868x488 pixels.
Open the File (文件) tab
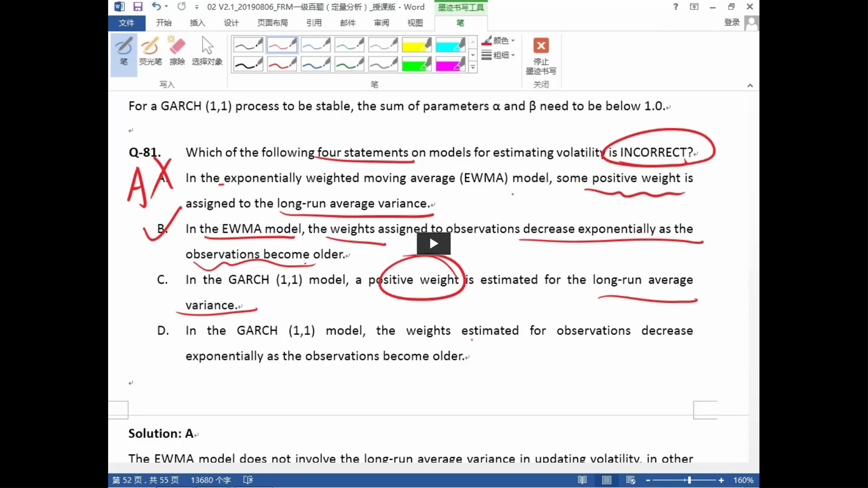tap(127, 23)
